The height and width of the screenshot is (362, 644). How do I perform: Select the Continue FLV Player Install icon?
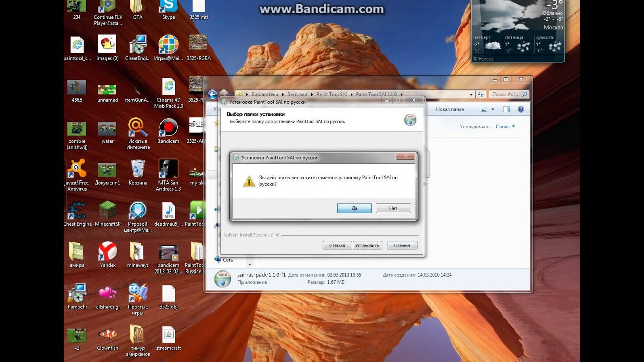[108, 13]
